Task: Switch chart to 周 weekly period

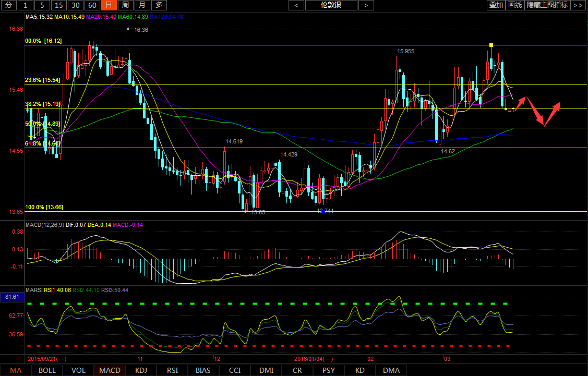Action: tap(125, 5)
